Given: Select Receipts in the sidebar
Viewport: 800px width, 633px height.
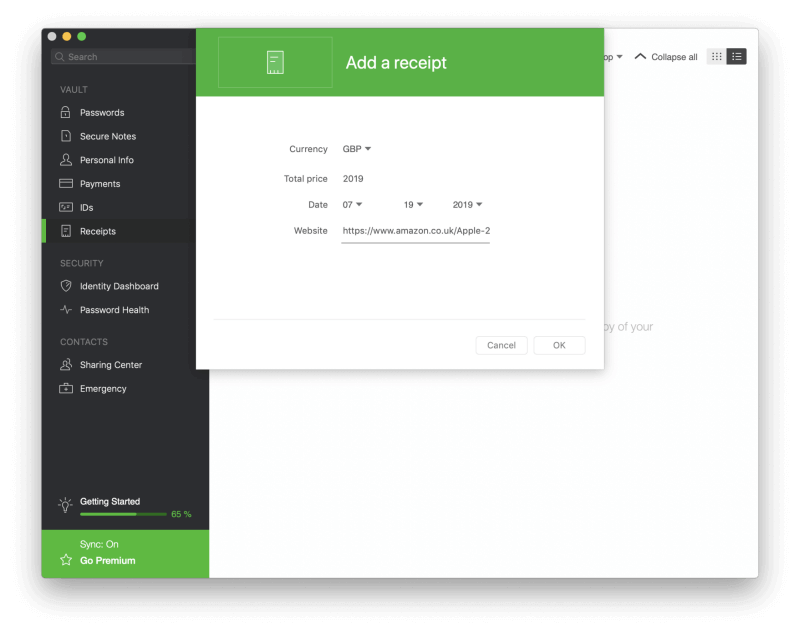Looking at the screenshot, I should point(119,231).
